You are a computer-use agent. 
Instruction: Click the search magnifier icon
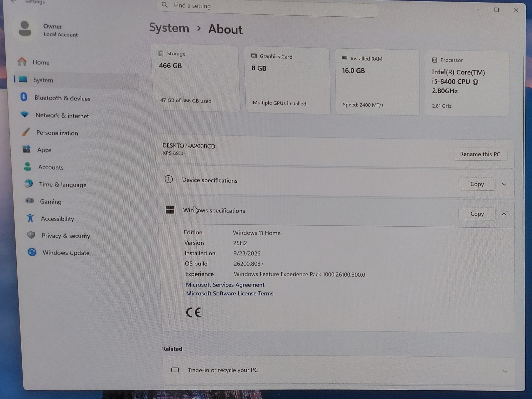[165, 5]
